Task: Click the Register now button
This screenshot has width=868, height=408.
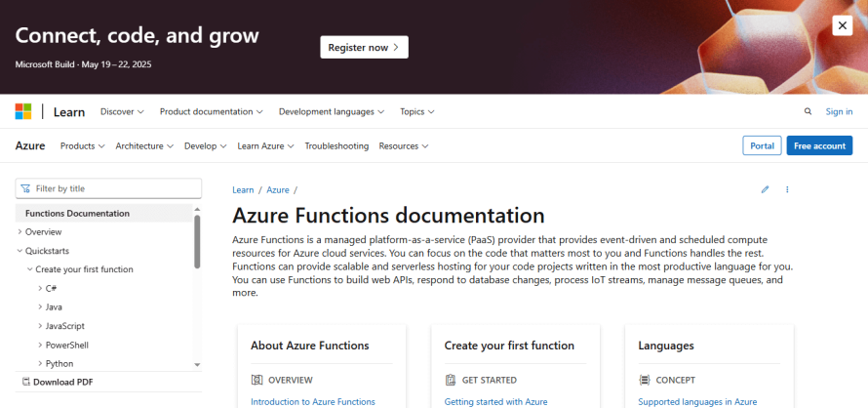Action: (x=364, y=47)
